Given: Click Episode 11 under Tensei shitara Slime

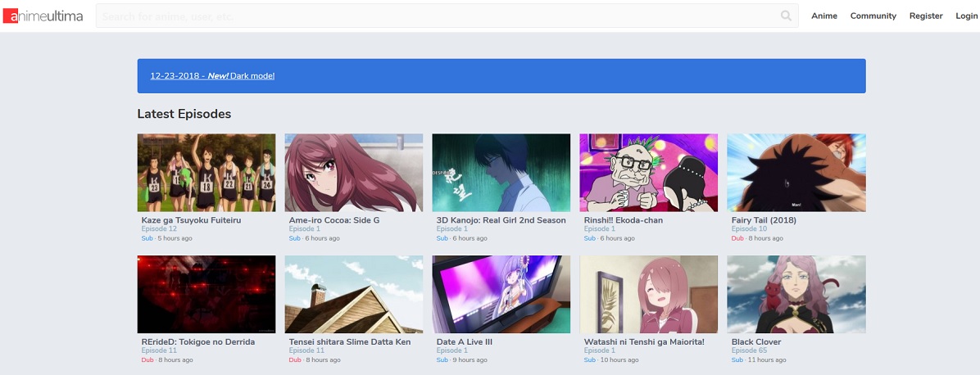Looking at the screenshot, I should tap(307, 350).
